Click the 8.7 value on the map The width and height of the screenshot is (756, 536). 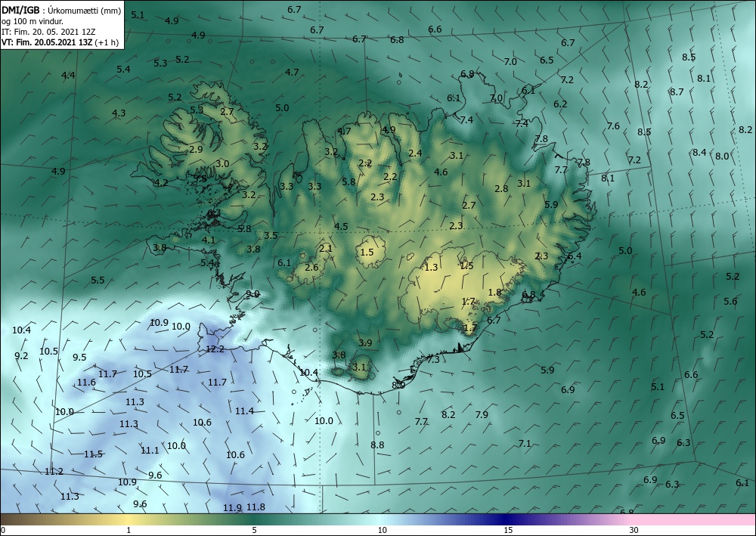[677, 91]
